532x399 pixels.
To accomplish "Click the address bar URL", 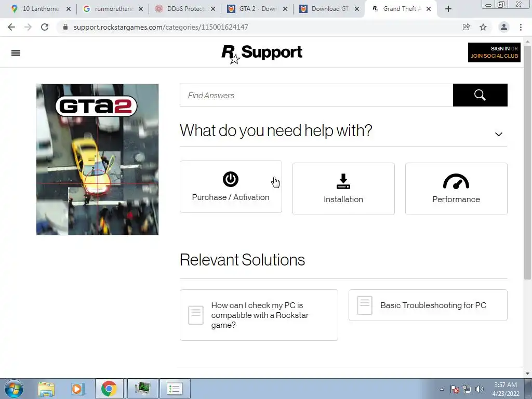I will click(x=161, y=27).
